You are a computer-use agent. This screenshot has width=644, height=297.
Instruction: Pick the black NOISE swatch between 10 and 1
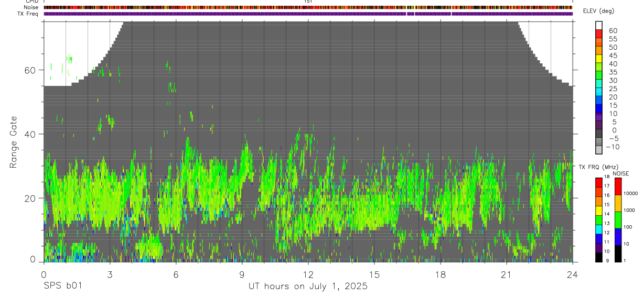[618, 254]
